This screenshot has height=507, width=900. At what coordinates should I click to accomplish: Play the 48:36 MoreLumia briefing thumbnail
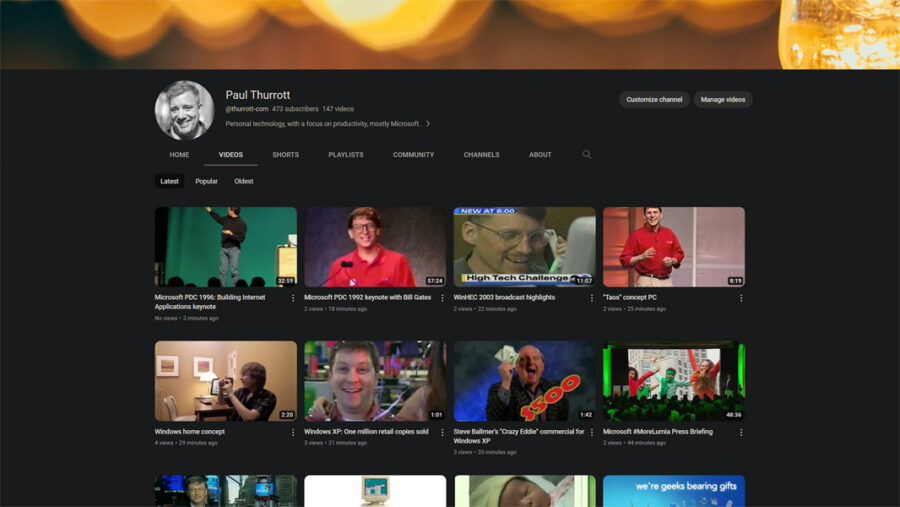pyautogui.click(x=674, y=381)
